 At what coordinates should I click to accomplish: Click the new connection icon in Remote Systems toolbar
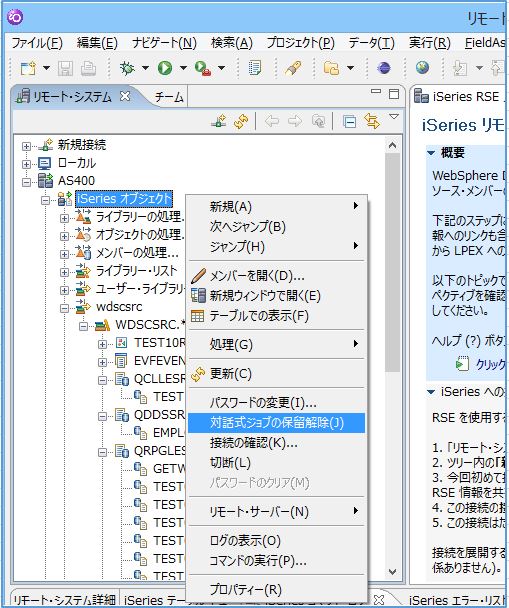[219, 121]
